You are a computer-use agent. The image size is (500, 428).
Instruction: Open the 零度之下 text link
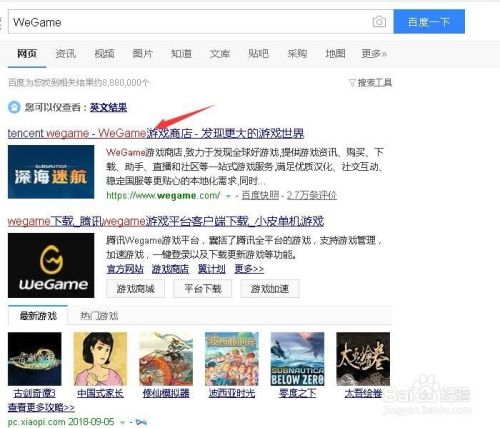(x=297, y=393)
